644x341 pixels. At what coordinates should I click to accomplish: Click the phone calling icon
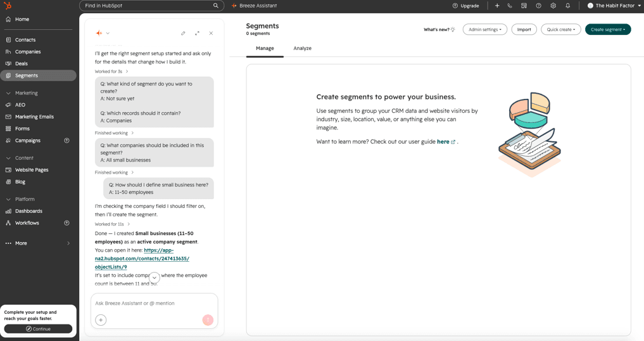coord(510,6)
